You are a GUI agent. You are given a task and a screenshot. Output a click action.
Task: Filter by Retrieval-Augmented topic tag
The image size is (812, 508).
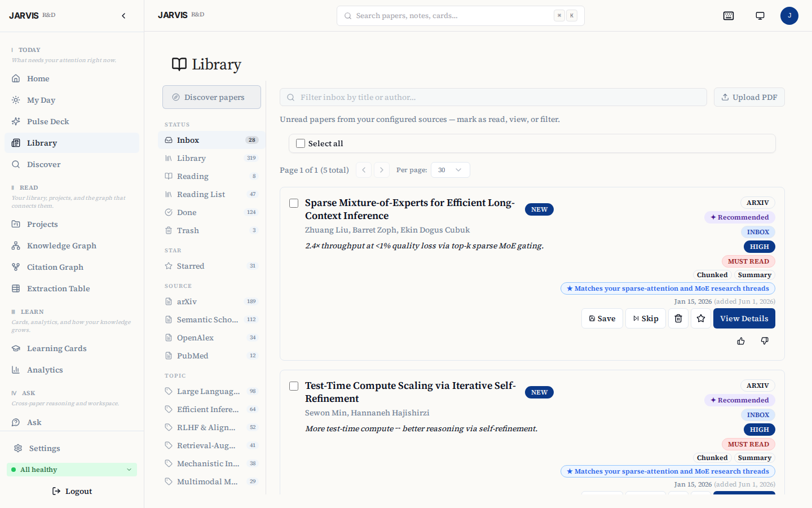pos(211,445)
